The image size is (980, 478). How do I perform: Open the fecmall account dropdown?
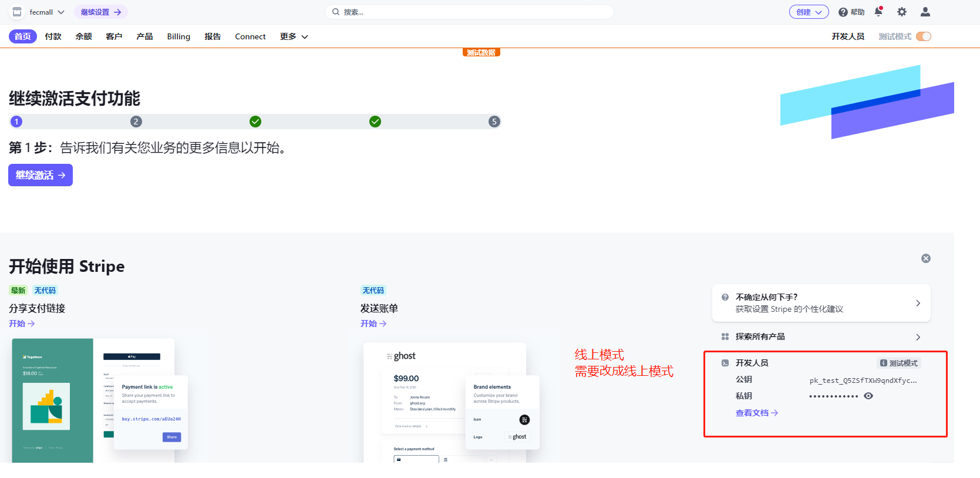(47, 12)
